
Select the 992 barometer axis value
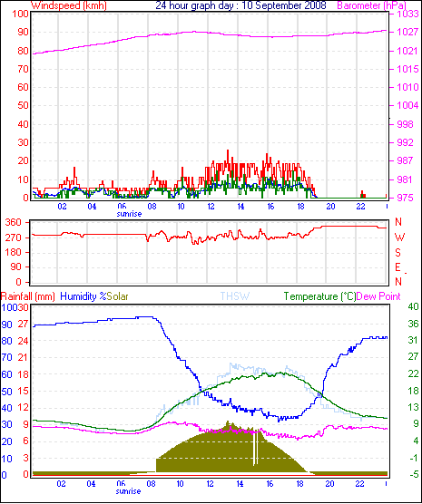[x=406, y=142]
